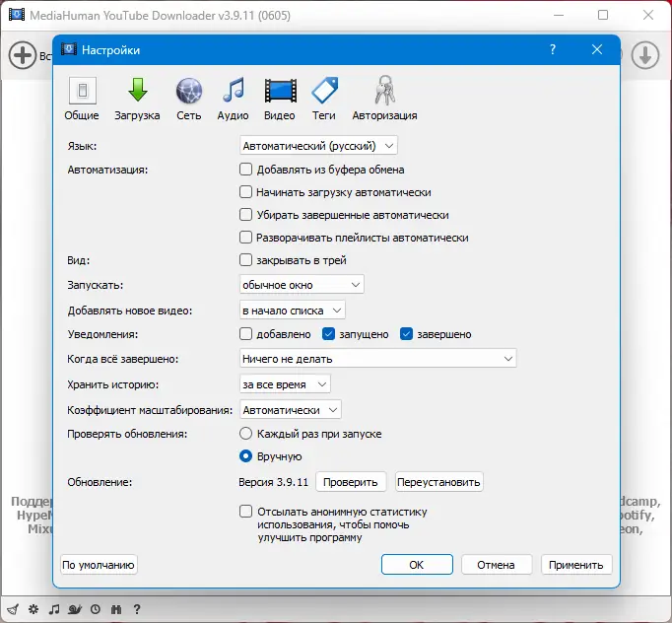The image size is (672, 623).
Task: Click the Уведомления: label
Action: tap(102, 334)
